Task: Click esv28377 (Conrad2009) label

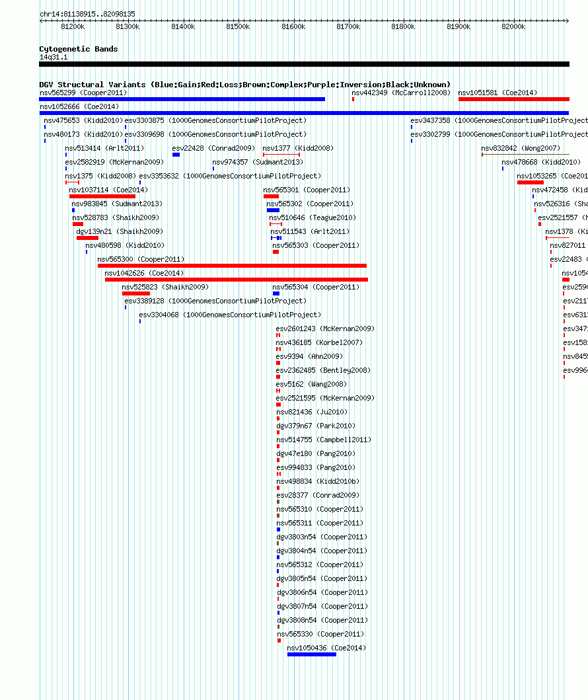Action: pyautogui.click(x=318, y=494)
